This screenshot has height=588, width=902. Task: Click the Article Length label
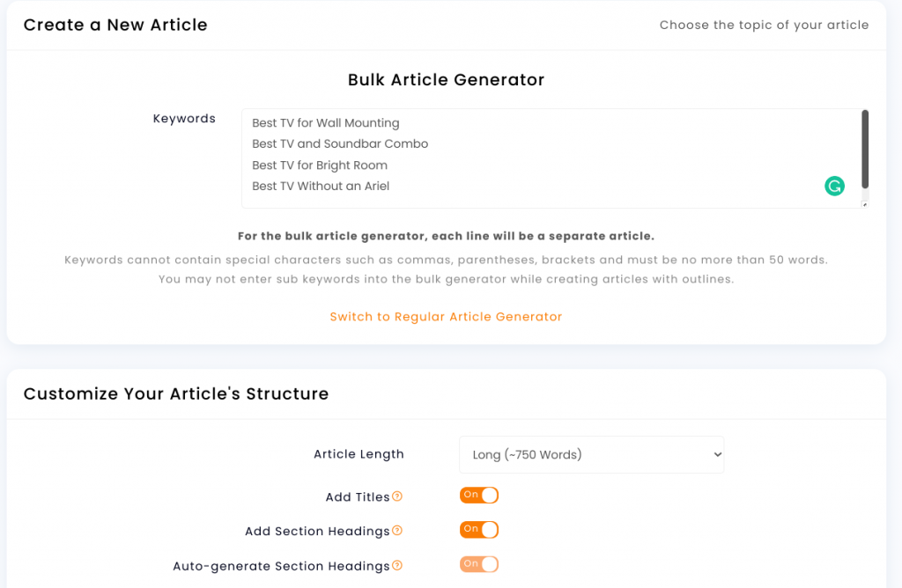point(359,454)
